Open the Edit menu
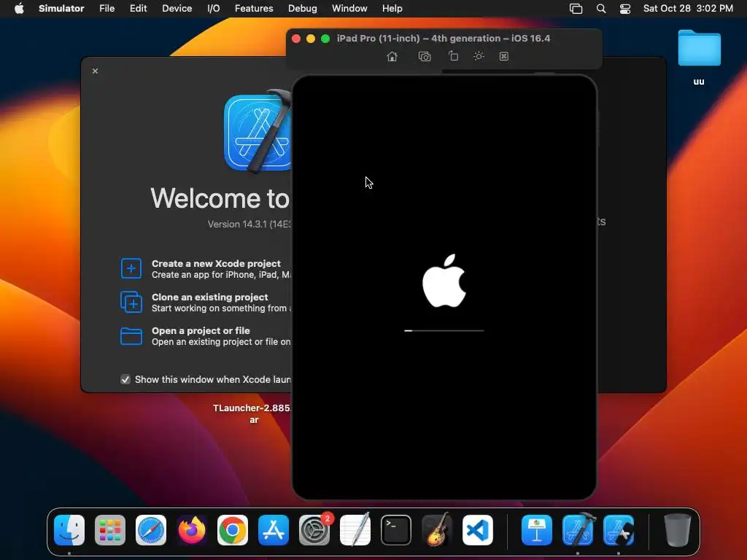This screenshot has width=747, height=560. click(x=138, y=8)
